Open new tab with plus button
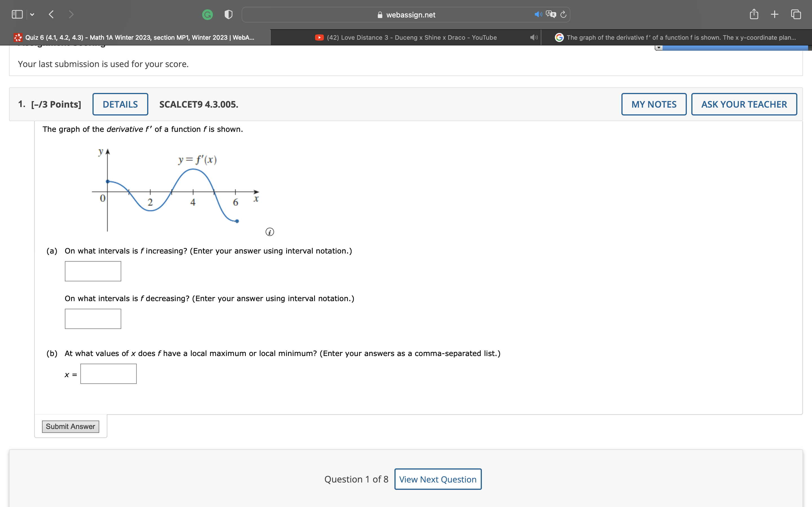The height and width of the screenshot is (507, 812). pos(775,14)
